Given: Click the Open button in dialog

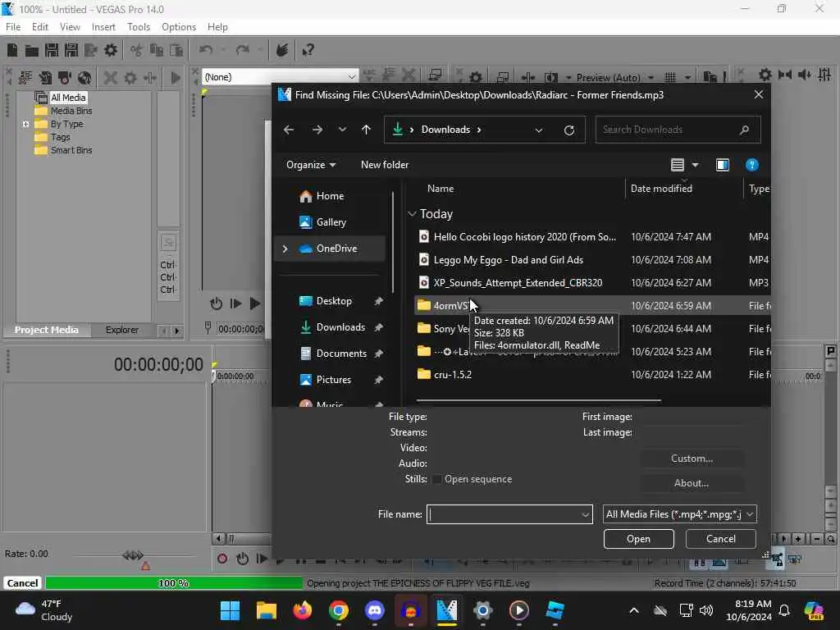Looking at the screenshot, I should (x=638, y=539).
